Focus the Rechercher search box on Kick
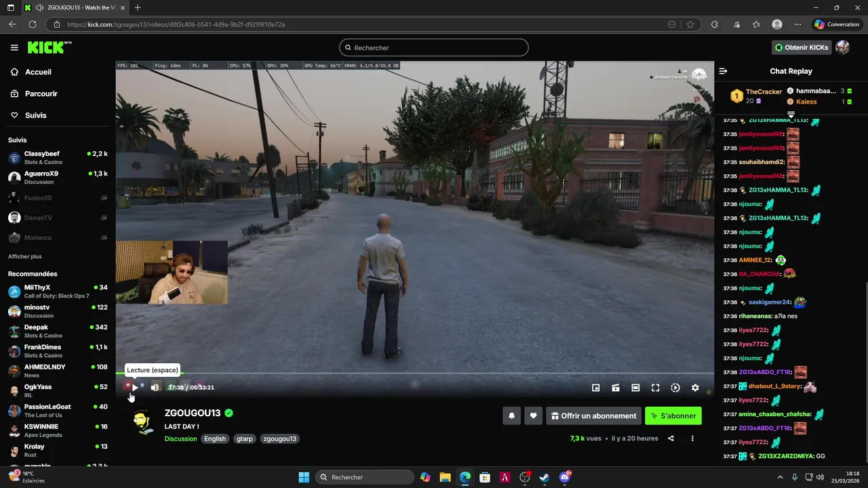The width and height of the screenshot is (868, 488). coord(434,47)
